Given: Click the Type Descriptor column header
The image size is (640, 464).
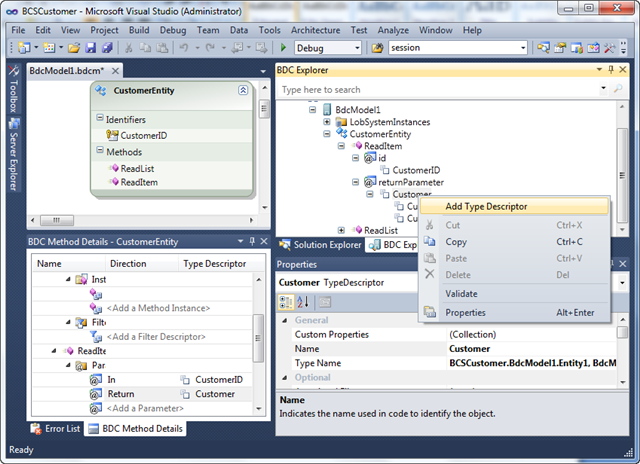Looking at the screenshot, I should click(x=215, y=264).
